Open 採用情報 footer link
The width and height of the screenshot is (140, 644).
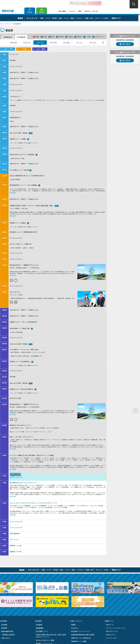[4, 628]
